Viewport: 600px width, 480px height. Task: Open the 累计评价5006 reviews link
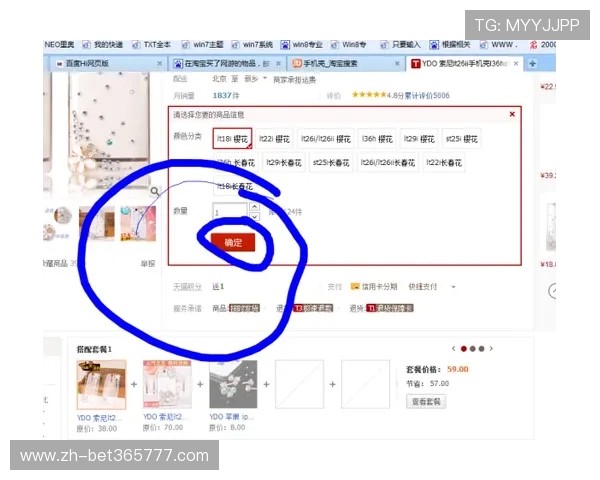(427, 95)
